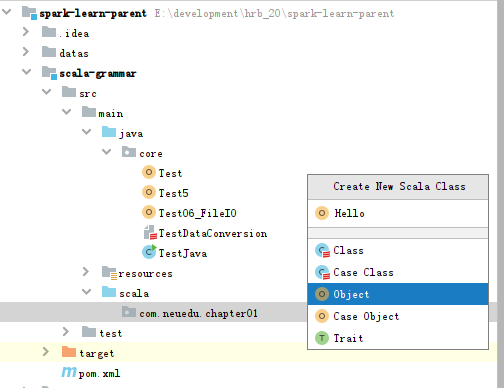This screenshot has height=388, width=504.
Task: Select the Test file in core
Action: [x=170, y=173]
